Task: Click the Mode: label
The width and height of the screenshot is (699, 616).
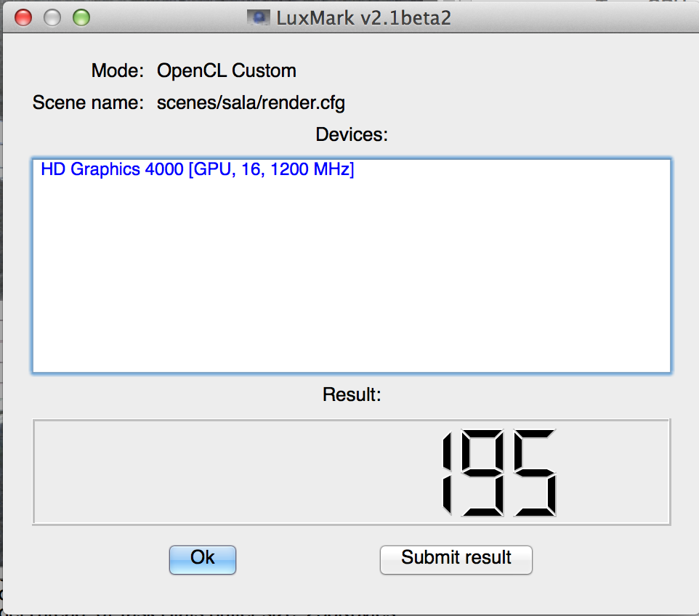Action: point(118,71)
